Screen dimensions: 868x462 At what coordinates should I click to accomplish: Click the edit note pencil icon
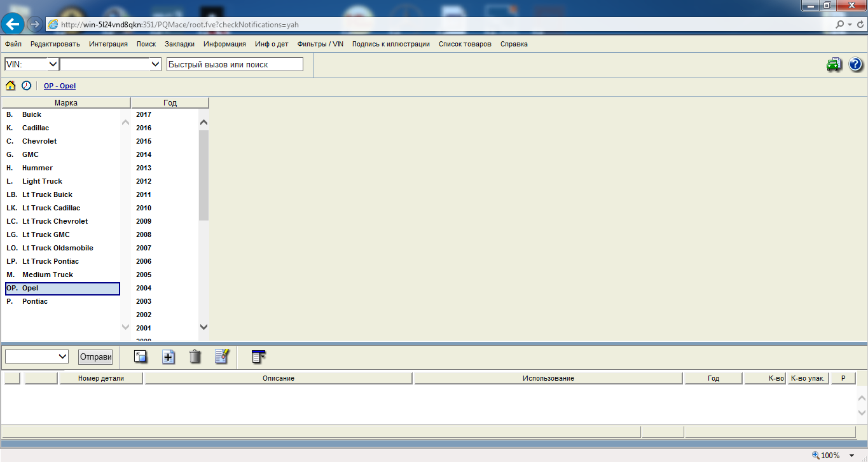[222, 357]
